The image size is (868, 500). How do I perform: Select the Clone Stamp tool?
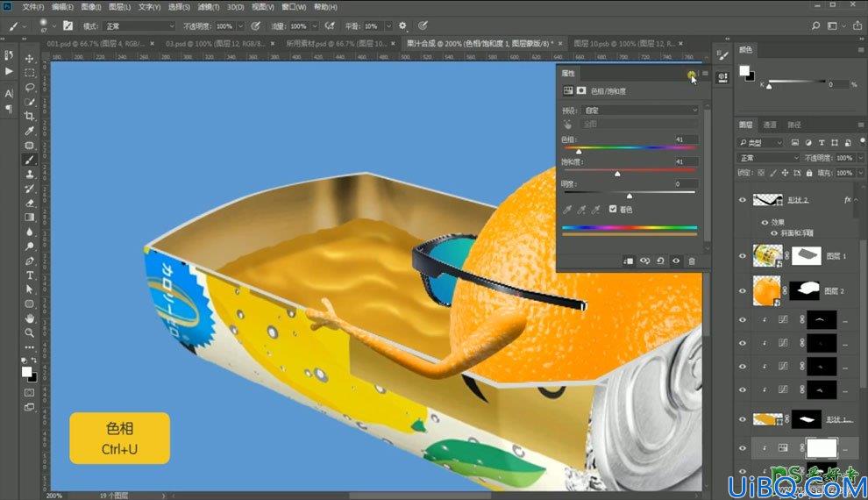click(29, 174)
